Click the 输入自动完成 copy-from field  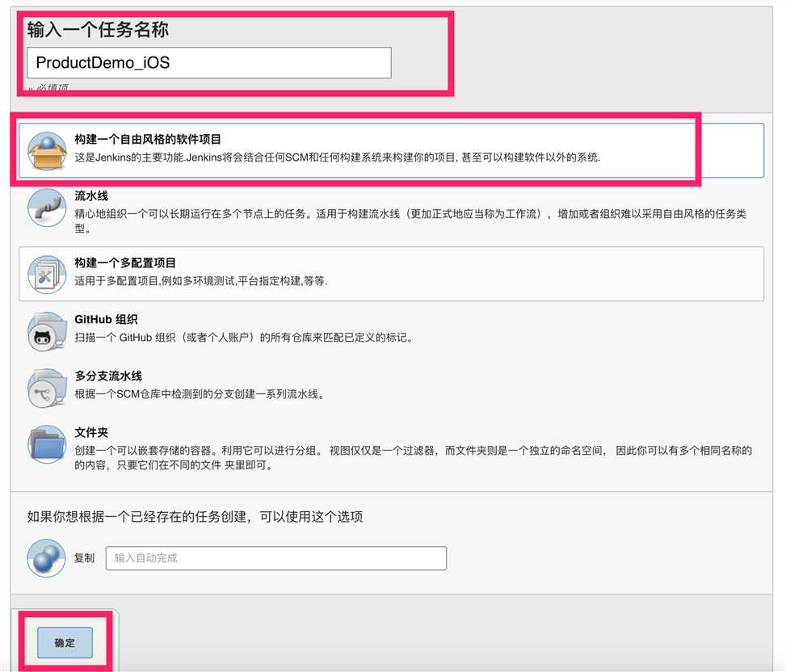276,558
